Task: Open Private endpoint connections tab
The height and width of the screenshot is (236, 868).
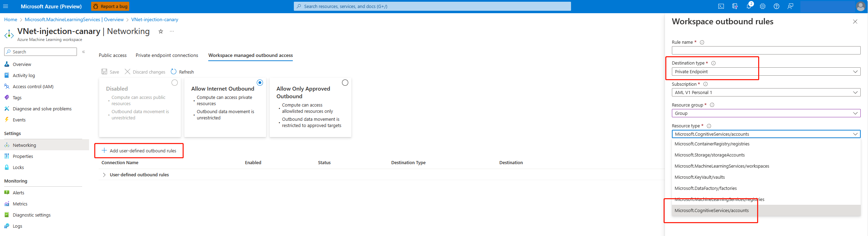Action: point(167,55)
